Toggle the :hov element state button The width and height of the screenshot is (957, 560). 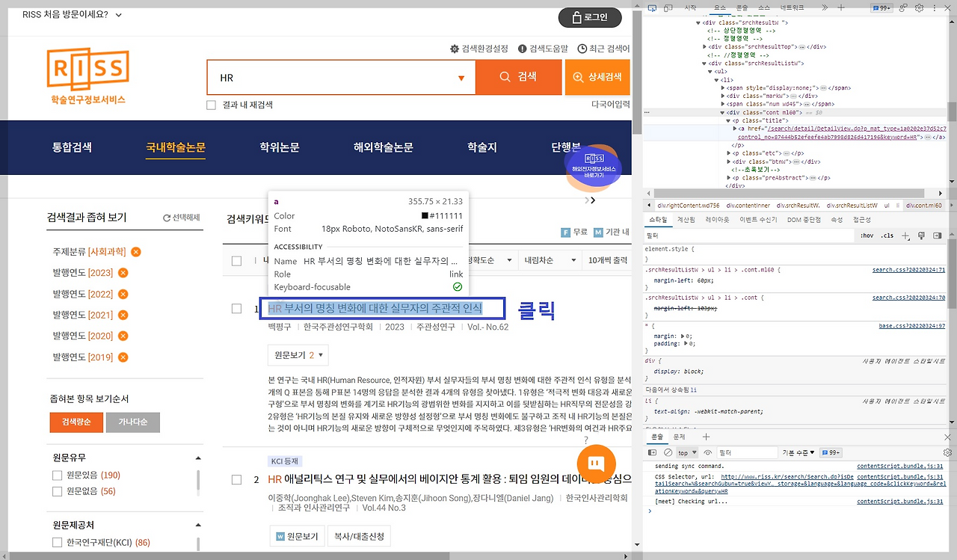click(867, 236)
